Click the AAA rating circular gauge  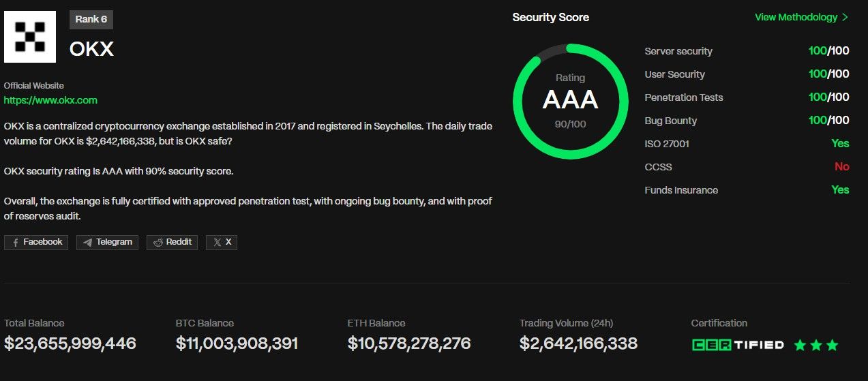[x=570, y=101]
